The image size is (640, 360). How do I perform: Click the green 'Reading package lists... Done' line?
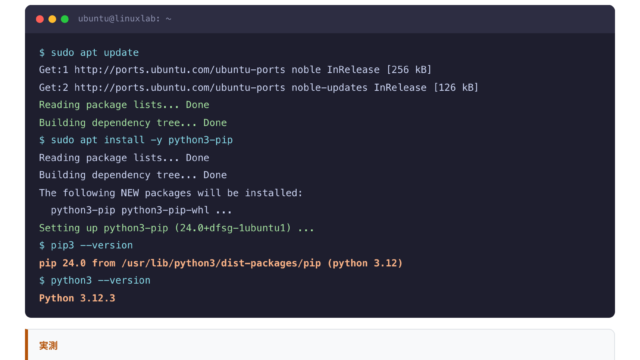pyautogui.click(x=124, y=105)
